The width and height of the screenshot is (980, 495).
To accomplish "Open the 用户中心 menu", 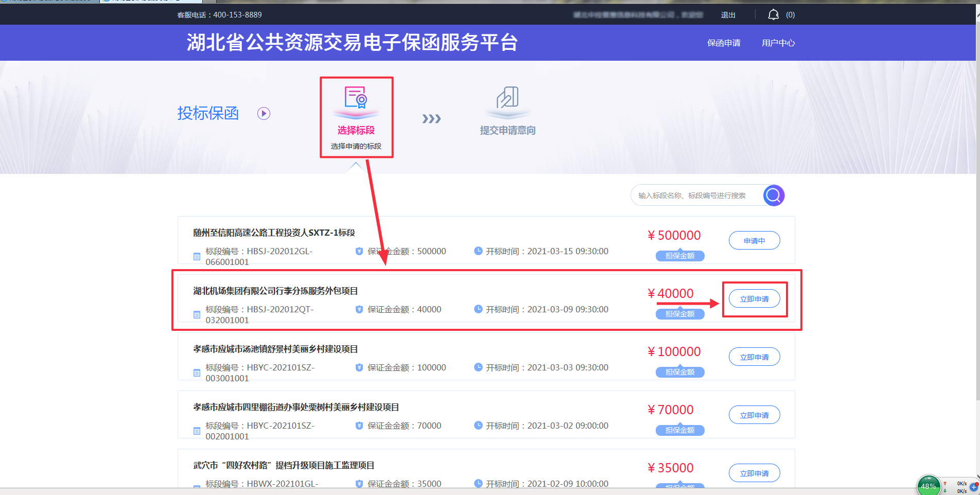I will coord(778,43).
